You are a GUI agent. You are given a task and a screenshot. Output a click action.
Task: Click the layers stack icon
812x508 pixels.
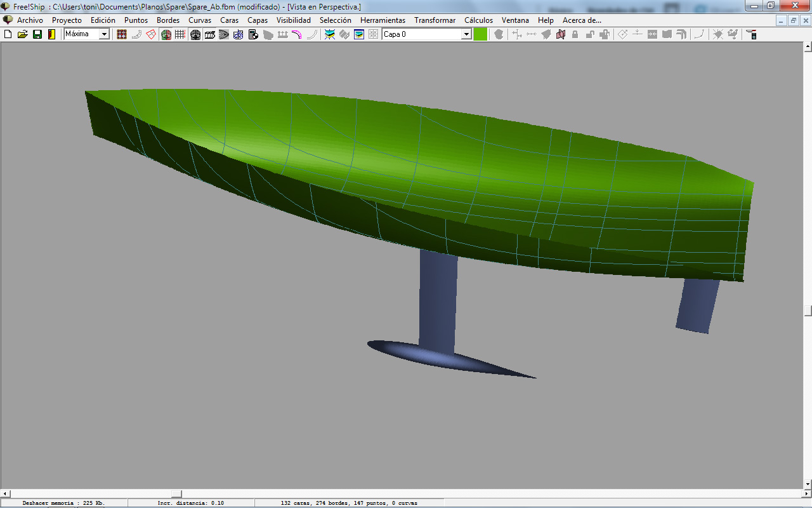(359, 34)
